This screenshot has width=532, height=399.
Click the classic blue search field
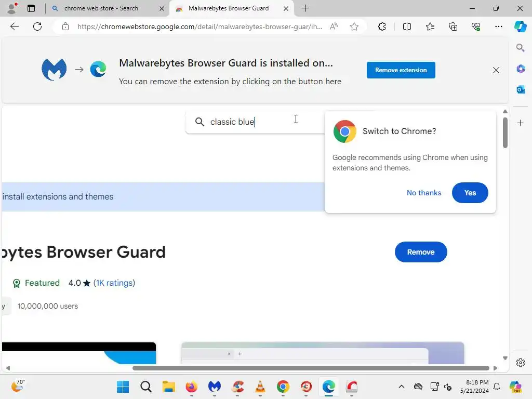point(255,122)
